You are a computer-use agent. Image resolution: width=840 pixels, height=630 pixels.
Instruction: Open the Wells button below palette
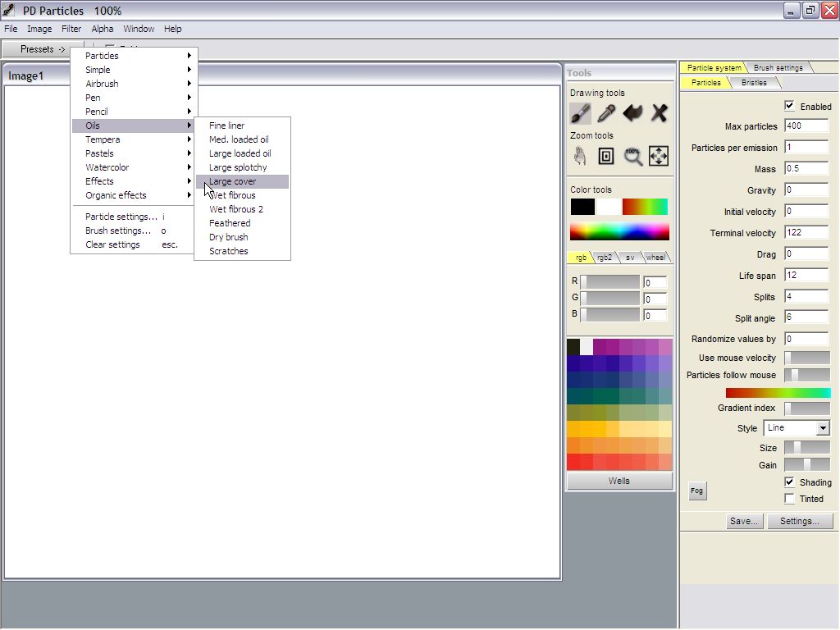(x=619, y=481)
